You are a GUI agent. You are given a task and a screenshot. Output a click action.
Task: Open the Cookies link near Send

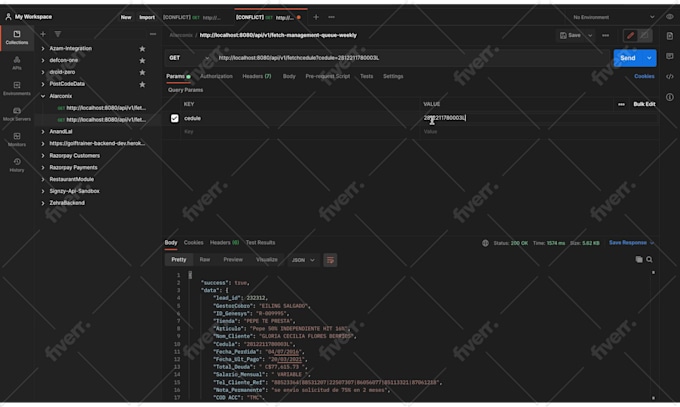(644, 76)
